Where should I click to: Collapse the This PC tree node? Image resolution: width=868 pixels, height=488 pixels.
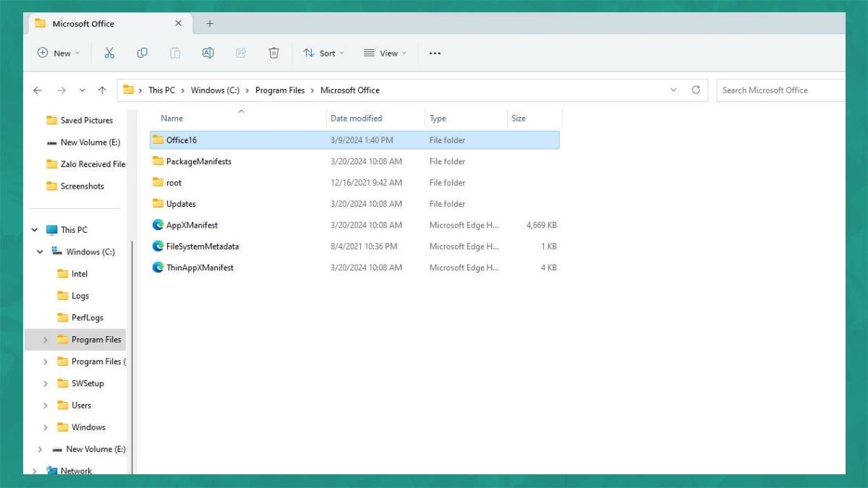[x=34, y=230]
